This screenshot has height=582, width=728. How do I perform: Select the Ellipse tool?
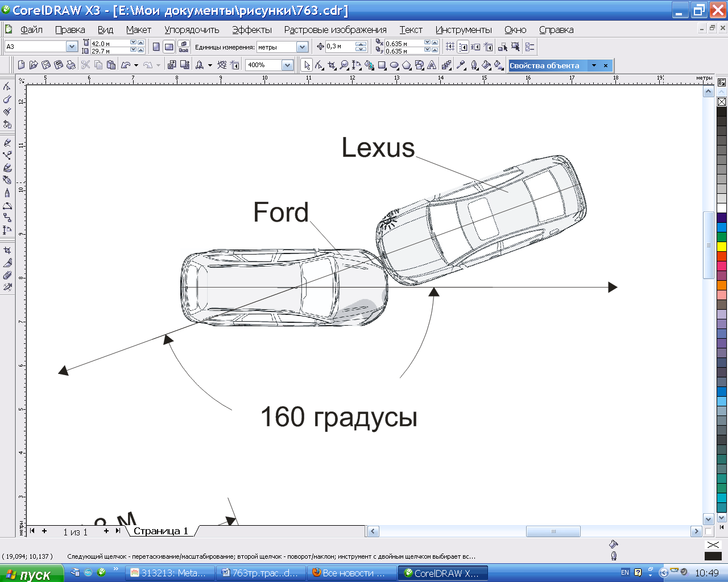[394, 65]
